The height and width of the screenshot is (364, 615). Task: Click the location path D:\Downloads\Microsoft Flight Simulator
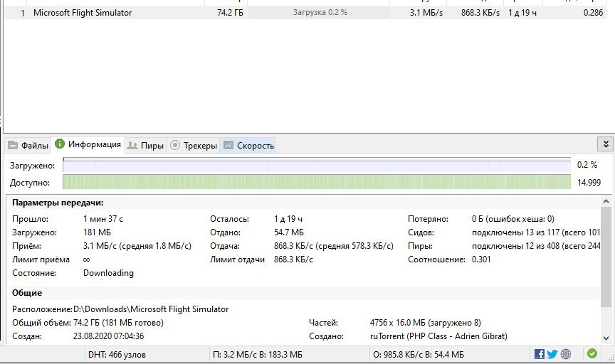click(x=151, y=309)
